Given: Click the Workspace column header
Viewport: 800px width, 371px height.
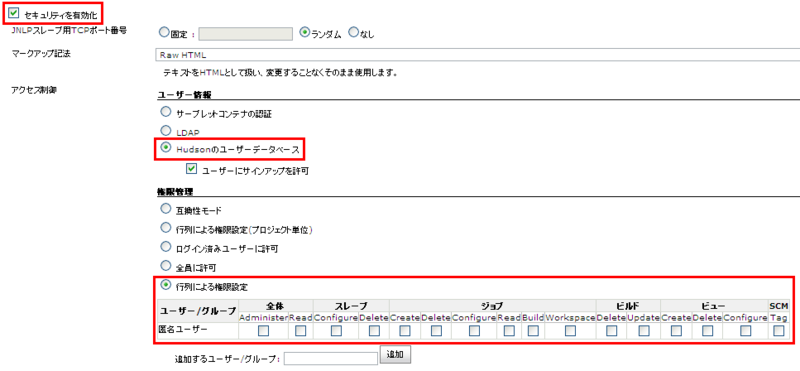Looking at the screenshot, I should pos(570,317).
